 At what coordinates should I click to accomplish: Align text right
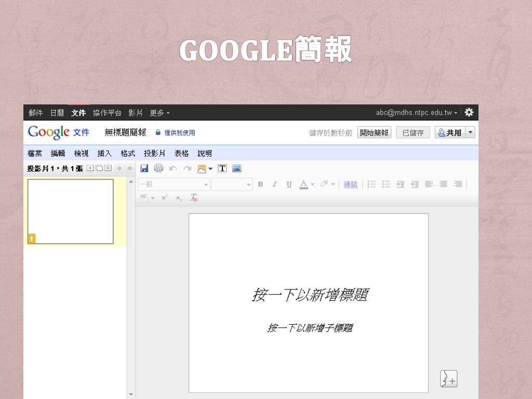point(458,184)
